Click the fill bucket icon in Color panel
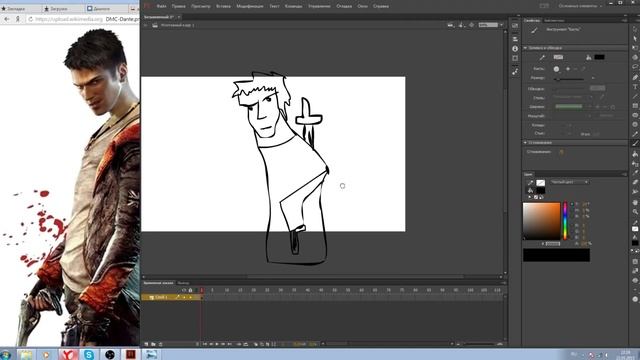Image resolution: width=640 pixels, height=360 pixels. 530,190
